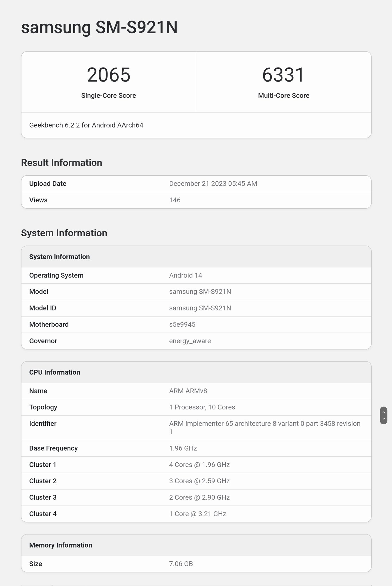Click the Multi-Core Score value 6331
The height and width of the screenshot is (586, 392).
point(284,75)
